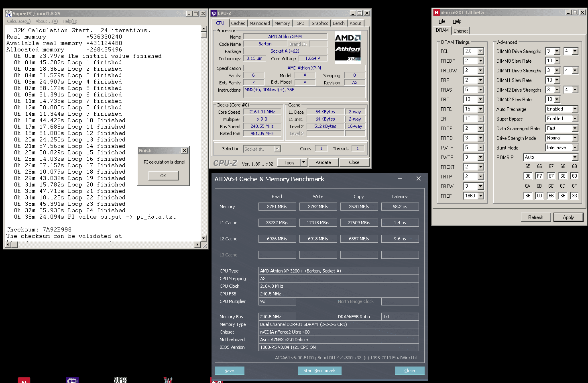588x383 pixels.
Task: Open the File menu in nForce2XT
Action: click(x=442, y=21)
